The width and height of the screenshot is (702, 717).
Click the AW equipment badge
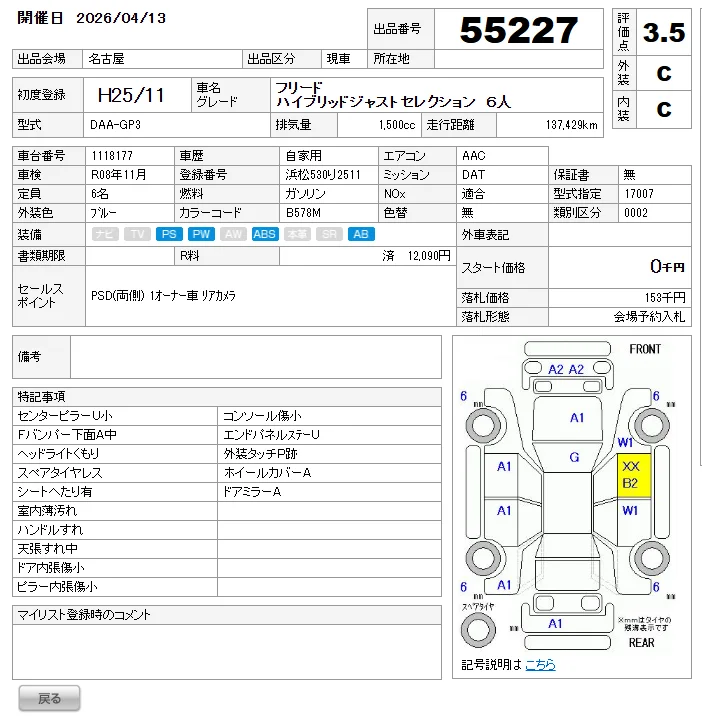click(233, 234)
